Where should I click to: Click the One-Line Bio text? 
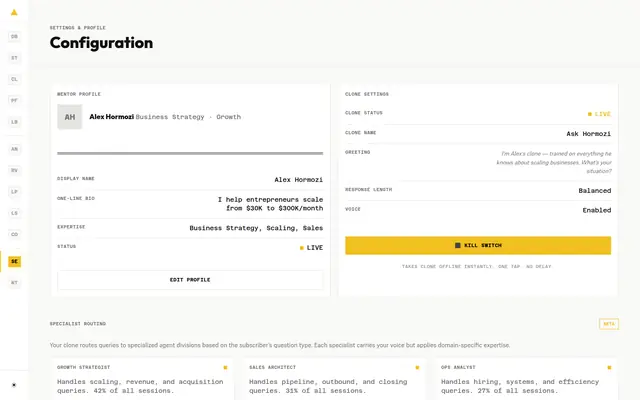pos(270,204)
